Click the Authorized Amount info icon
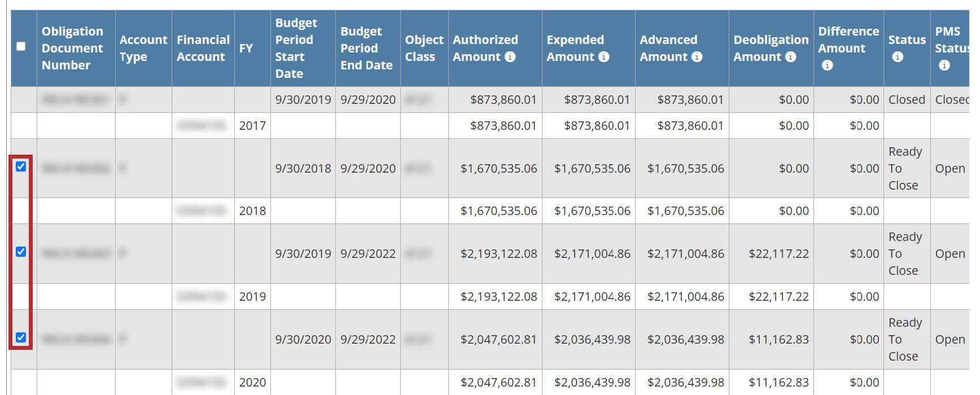Screen dimensions: 980x395 tap(510, 57)
